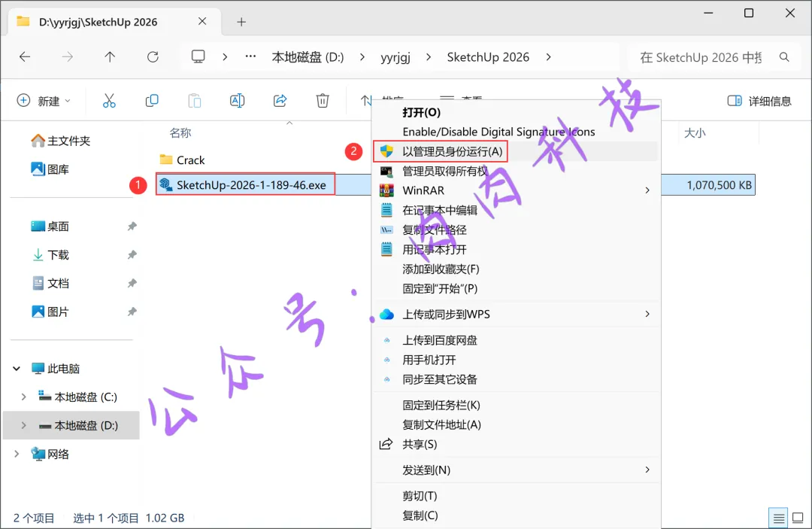Click the Copy icon in toolbar
Viewport: 812px width, 529px height.
click(x=152, y=101)
